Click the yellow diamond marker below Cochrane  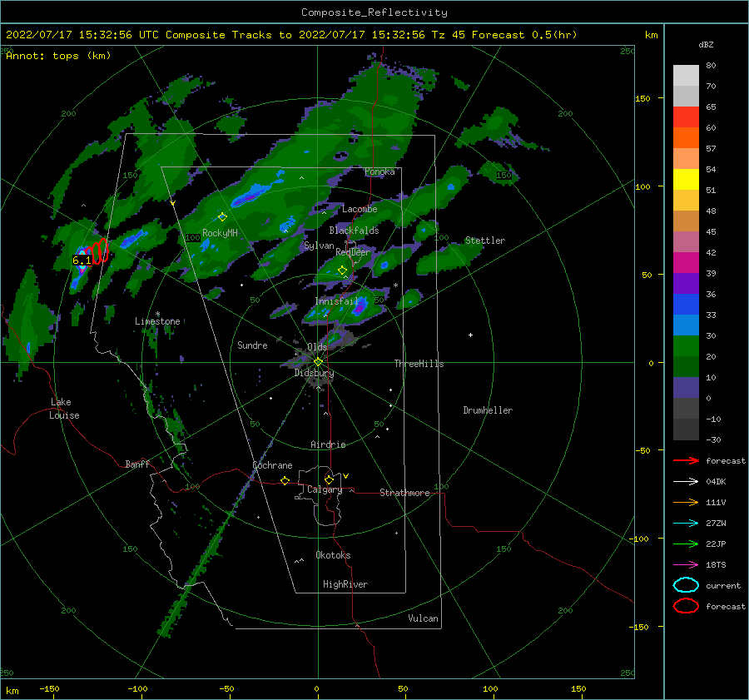pyautogui.click(x=285, y=480)
